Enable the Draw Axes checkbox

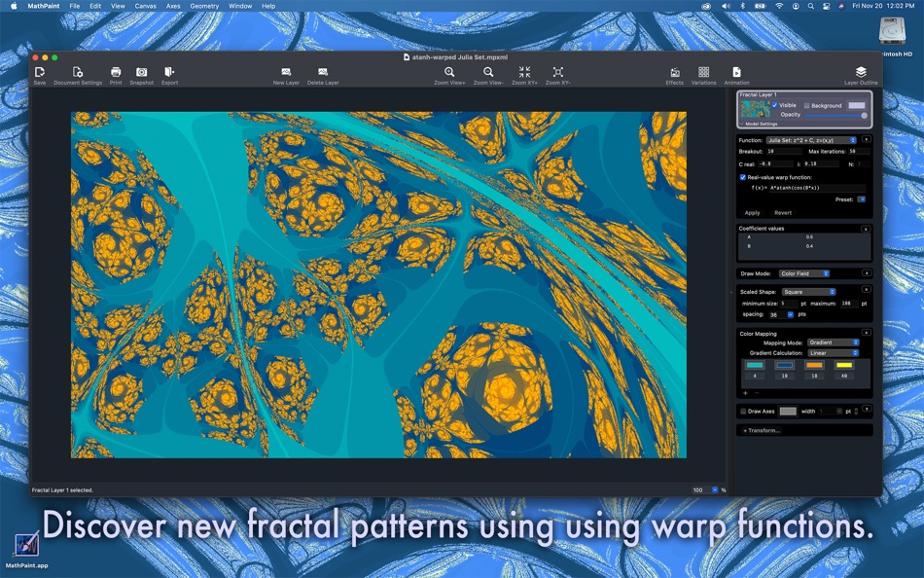743,411
